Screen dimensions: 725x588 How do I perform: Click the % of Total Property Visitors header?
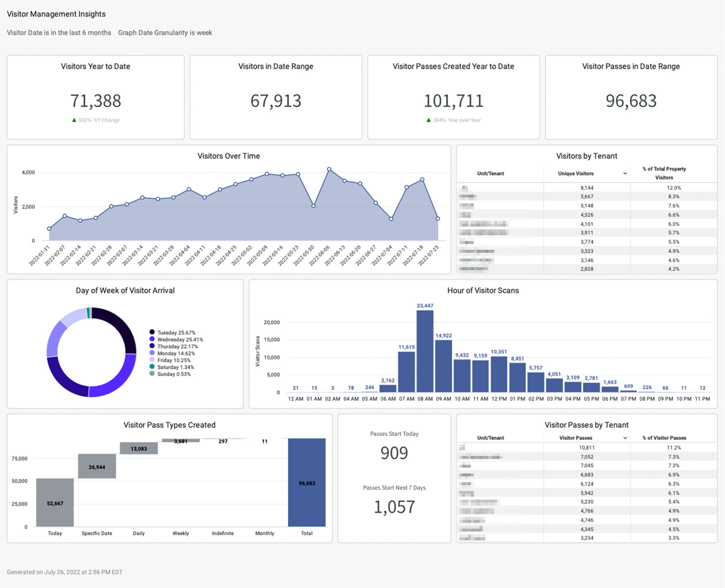[x=664, y=173]
